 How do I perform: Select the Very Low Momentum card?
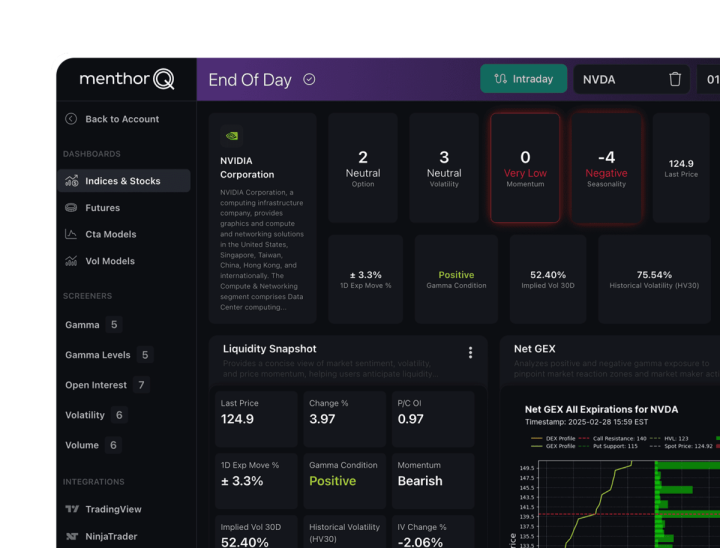[525, 168]
